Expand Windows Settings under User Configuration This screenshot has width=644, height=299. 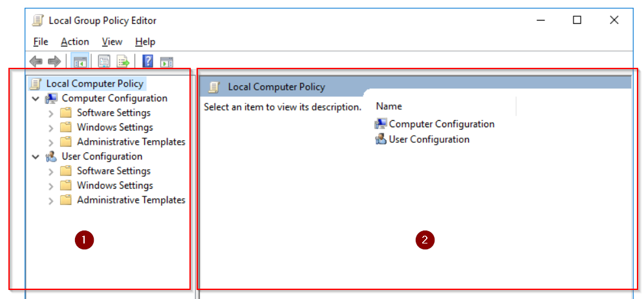[x=51, y=186]
